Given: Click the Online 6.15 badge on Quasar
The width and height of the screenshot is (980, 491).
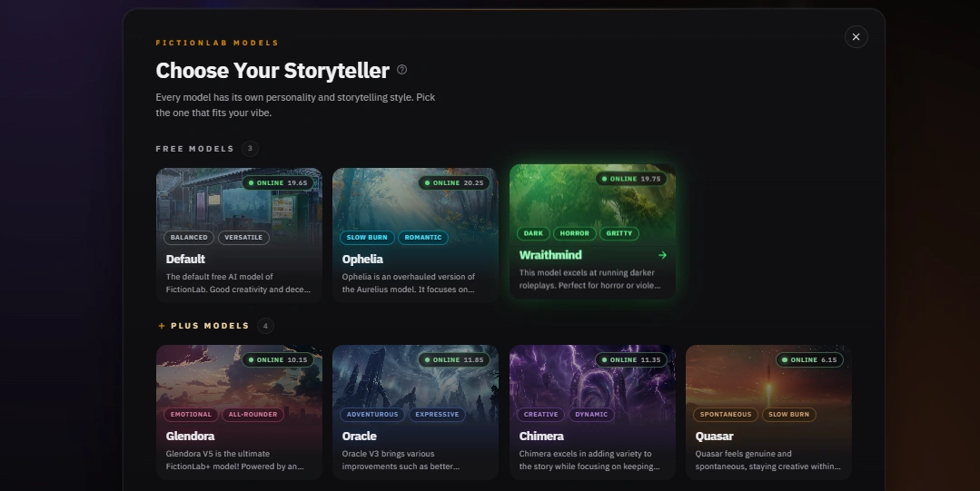Looking at the screenshot, I should pos(810,359).
